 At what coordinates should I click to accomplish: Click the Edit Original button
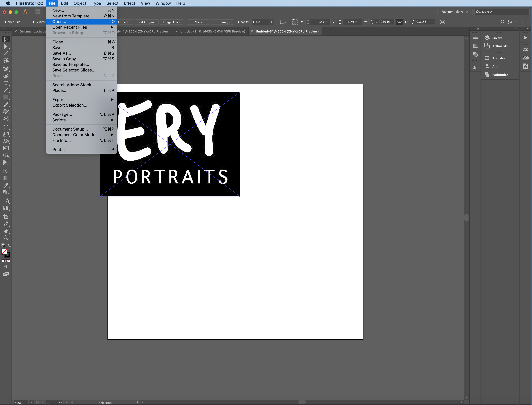146,22
